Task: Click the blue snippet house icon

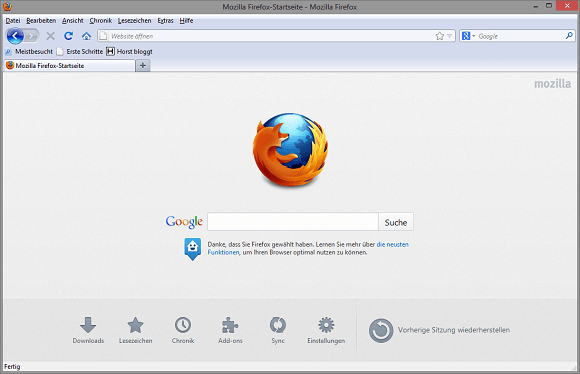Action: click(x=193, y=249)
